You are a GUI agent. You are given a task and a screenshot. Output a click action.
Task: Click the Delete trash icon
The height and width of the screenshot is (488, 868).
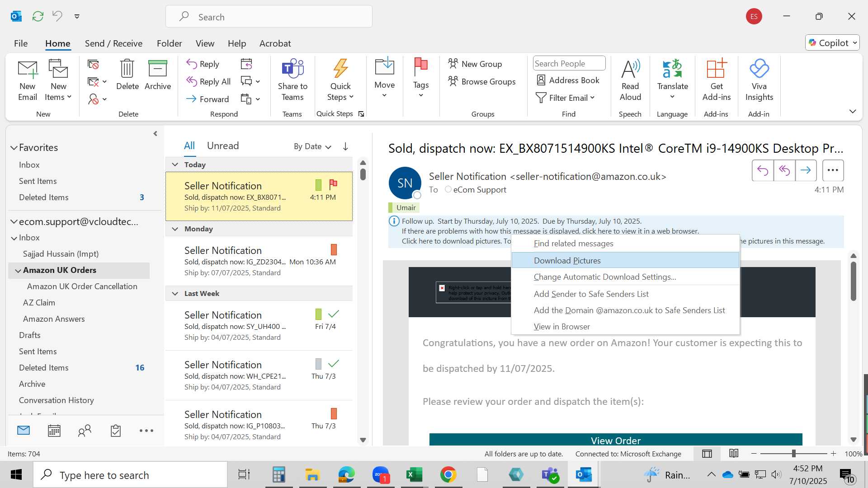pyautogui.click(x=127, y=75)
